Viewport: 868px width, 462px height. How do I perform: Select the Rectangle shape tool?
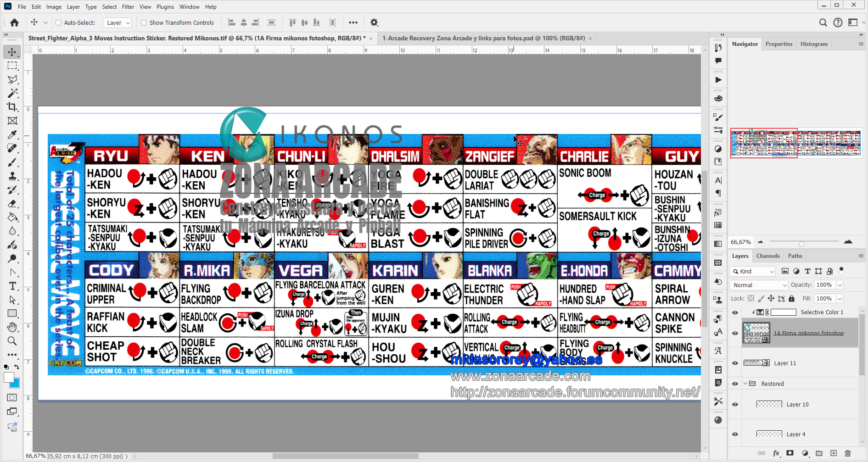click(x=12, y=313)
